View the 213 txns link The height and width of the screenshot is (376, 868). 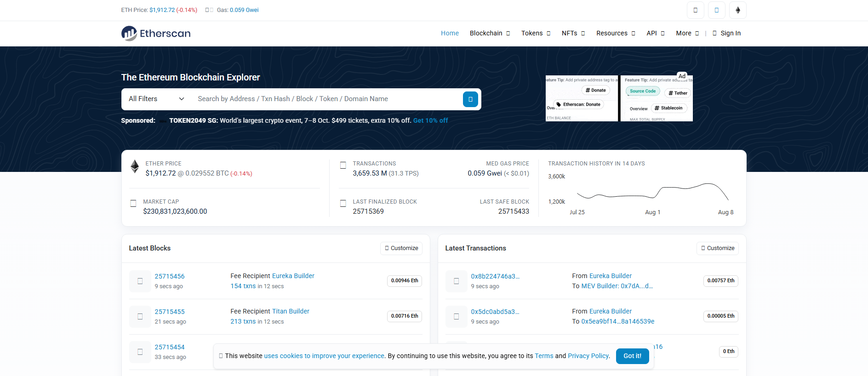point(243,321)
